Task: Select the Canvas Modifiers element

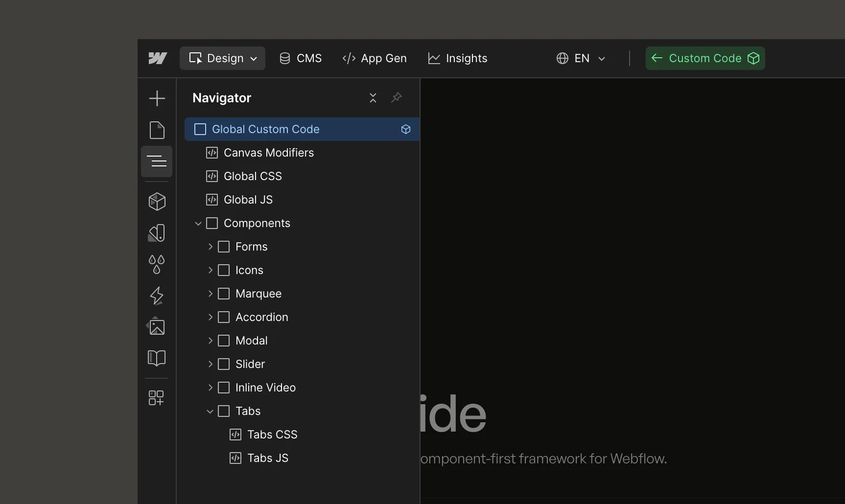Action: [269, 153]
